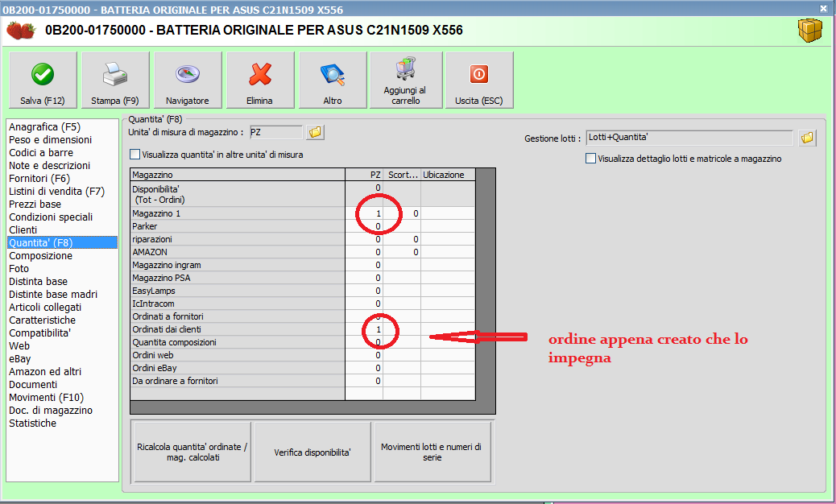The image size is (836, 504).
Task: Select Amazon ed altri in the sidebar
Action: coord(45,371)
